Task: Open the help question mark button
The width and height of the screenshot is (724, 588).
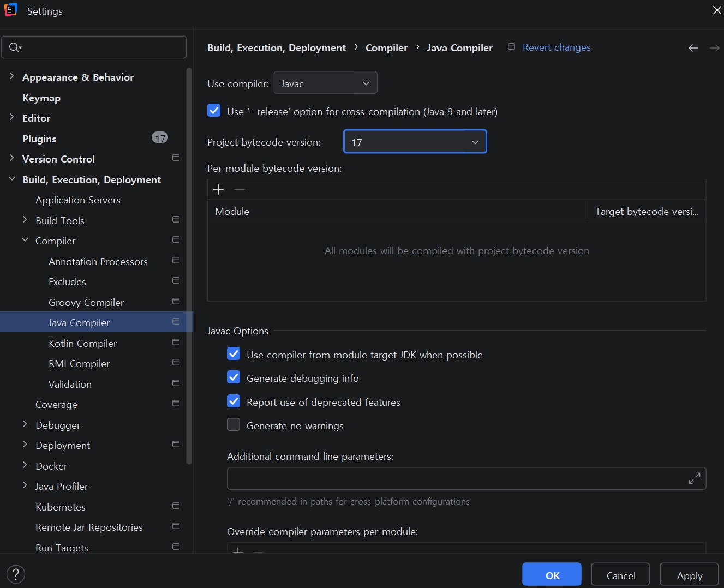Action: coord(16,574)
